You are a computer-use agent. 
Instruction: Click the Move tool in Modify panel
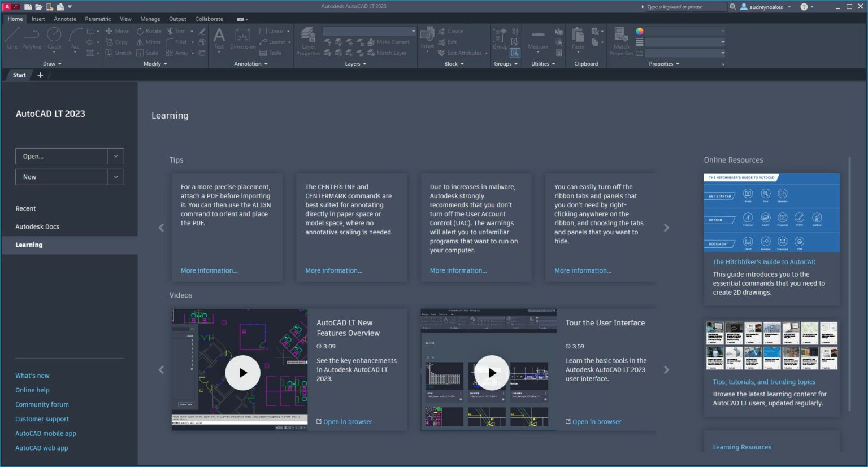[117, 30]
